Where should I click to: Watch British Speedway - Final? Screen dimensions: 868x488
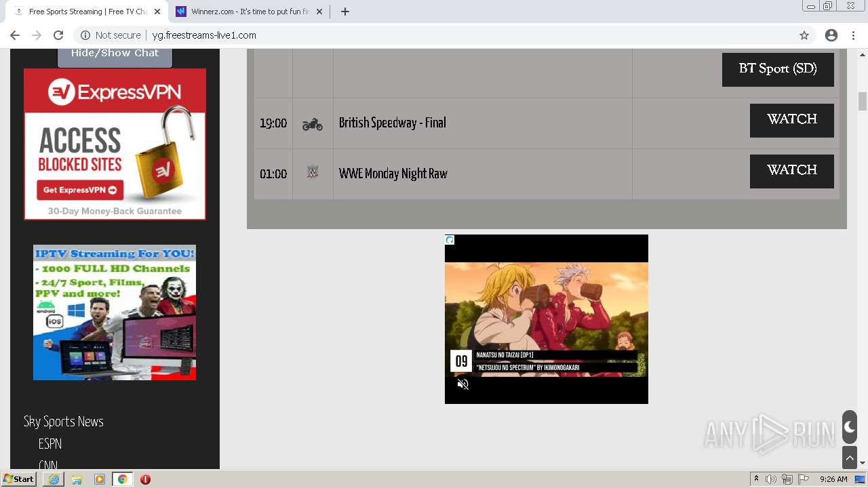[x=791, y=120]
